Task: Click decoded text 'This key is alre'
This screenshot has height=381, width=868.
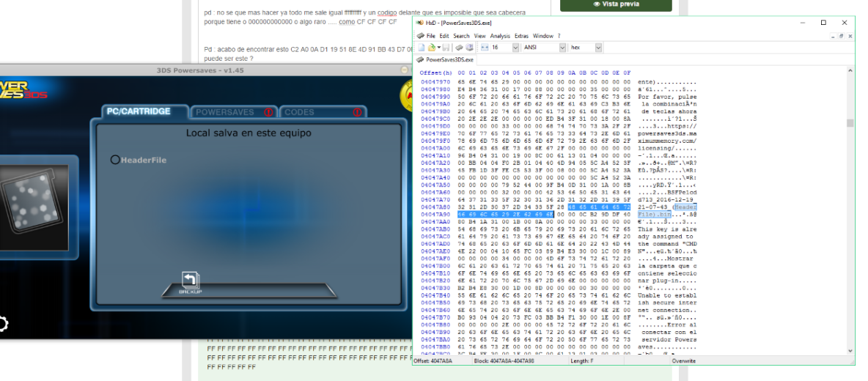Action: point(667,229)
